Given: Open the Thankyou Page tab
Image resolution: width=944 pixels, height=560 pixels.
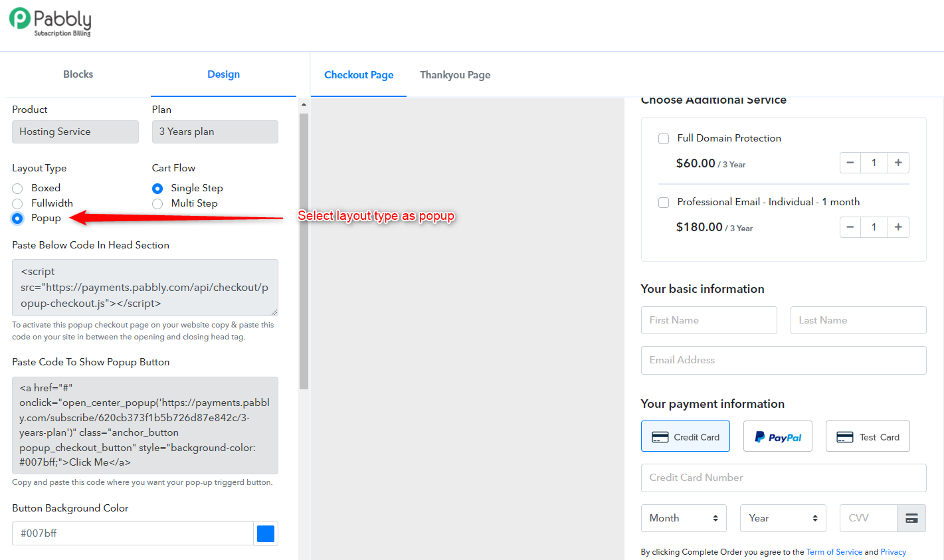Looking at the screenshot, I should [455, 75].
